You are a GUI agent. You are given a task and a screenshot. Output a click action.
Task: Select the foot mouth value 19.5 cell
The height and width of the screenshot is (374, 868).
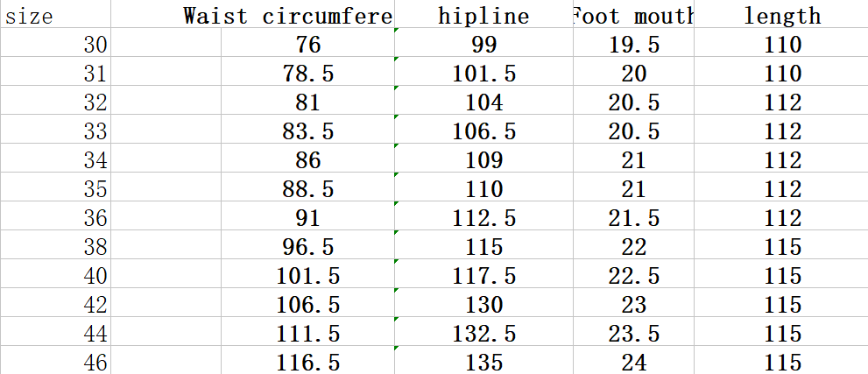point(633,45)
